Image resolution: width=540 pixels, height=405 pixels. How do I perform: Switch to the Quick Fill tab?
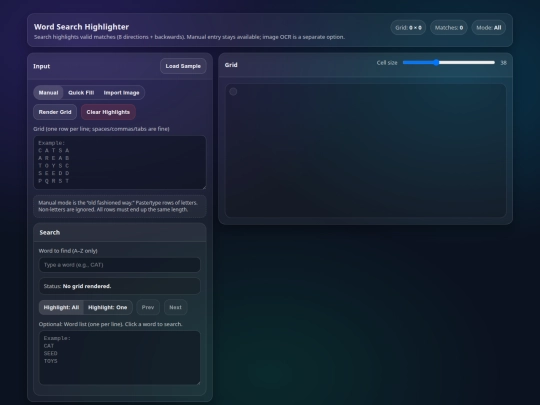pyautogui.click(x=81, y=93)
